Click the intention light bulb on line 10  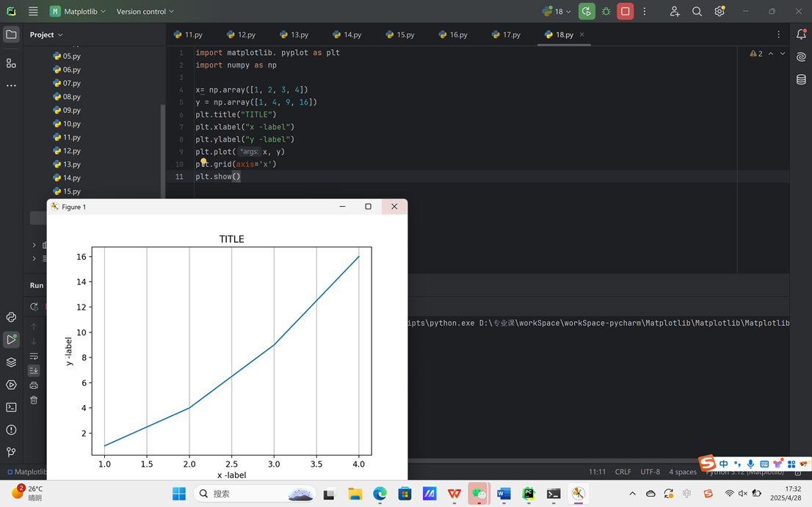coord(203,162)
